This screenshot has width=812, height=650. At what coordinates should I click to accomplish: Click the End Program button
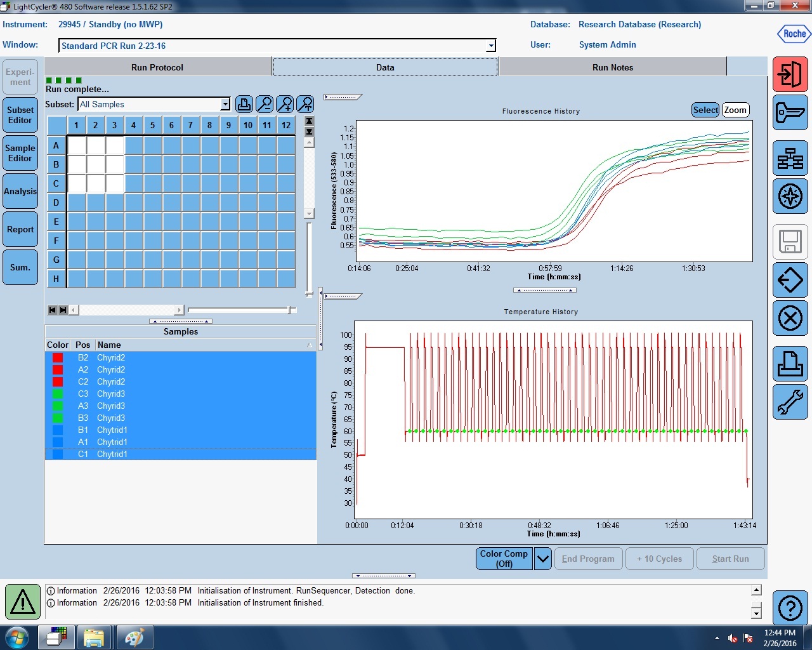tap(588, 559)
